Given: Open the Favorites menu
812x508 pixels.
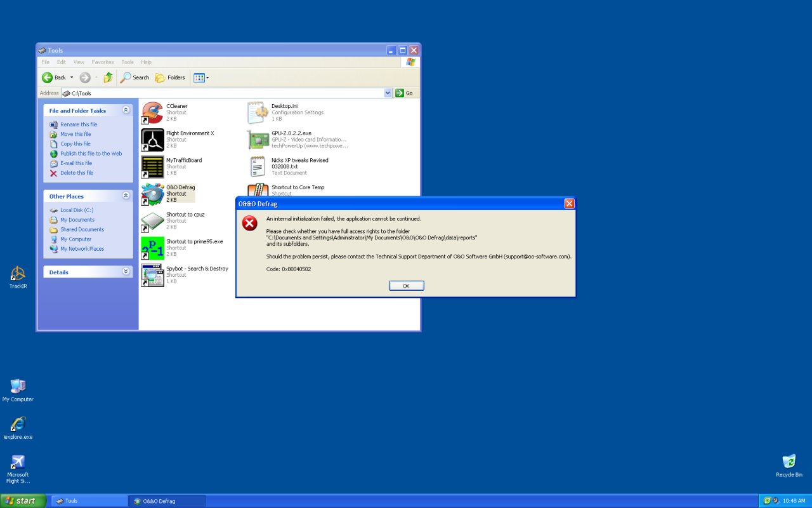Looking at the screenshot, I should point(103,62).
